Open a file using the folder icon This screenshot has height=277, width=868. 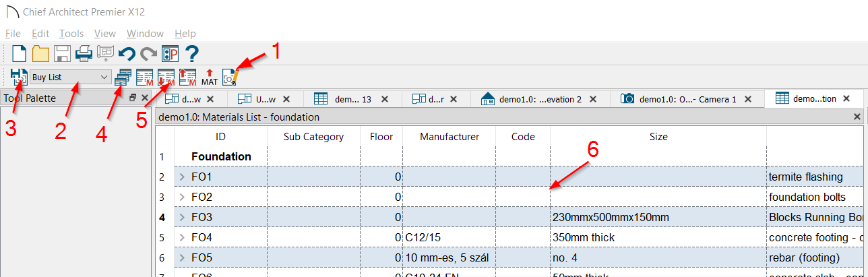pos(40,53)
